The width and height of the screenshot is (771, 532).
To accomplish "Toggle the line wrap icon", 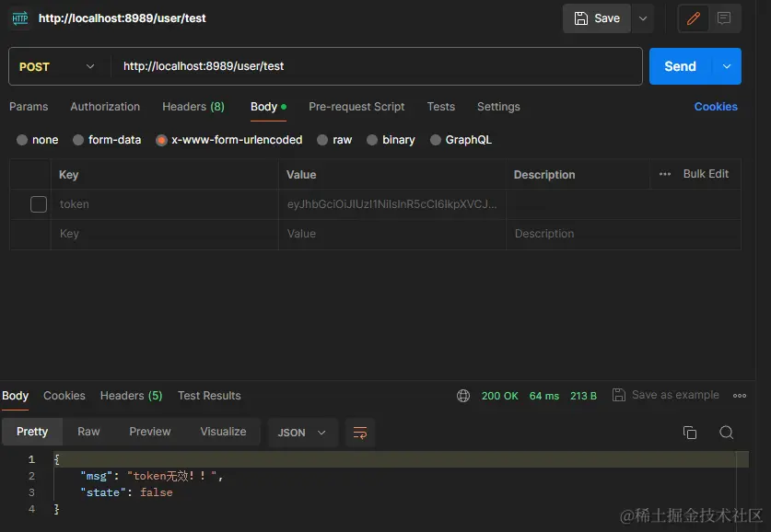I will coord(360,433).
